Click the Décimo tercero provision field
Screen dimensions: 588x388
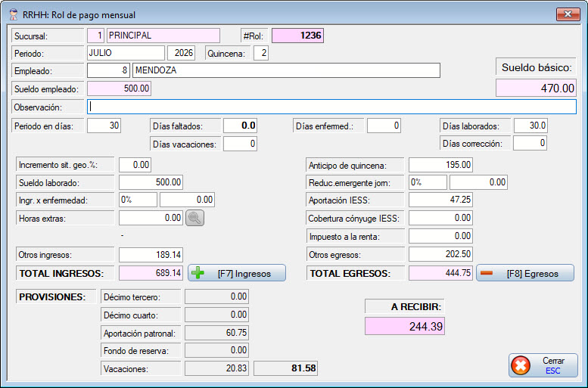point(216,296)
